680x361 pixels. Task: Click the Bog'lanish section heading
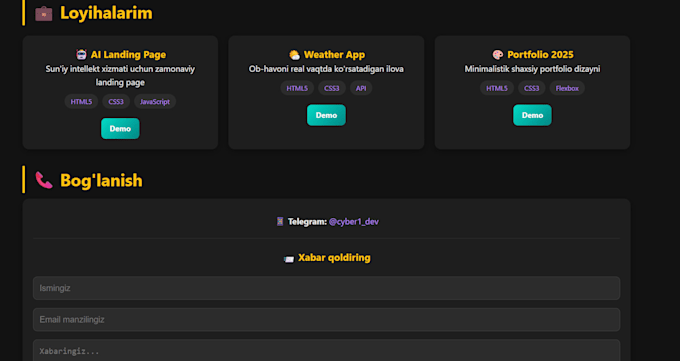(x=101, y=180)
